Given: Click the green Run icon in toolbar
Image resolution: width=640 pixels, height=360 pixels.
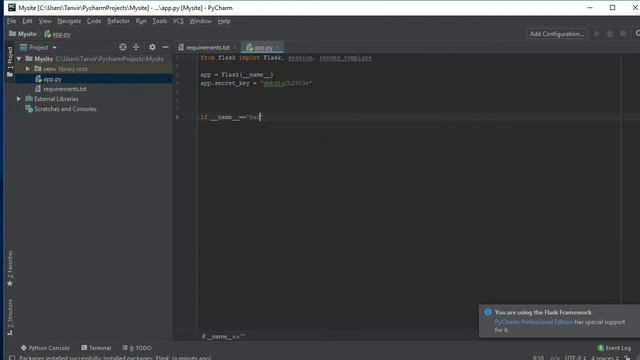Looking at the screenshot, I should 597,34.
